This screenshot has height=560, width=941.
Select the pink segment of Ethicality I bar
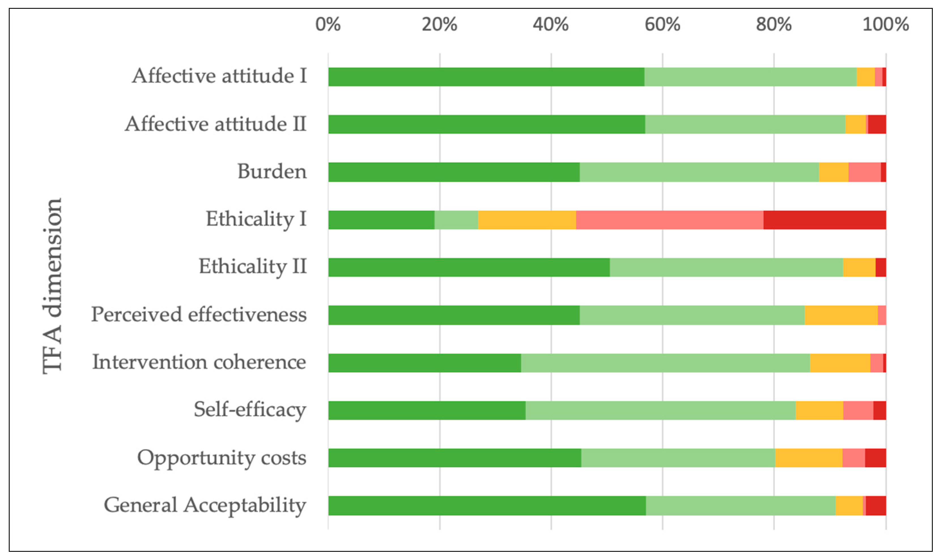[669, 220]
